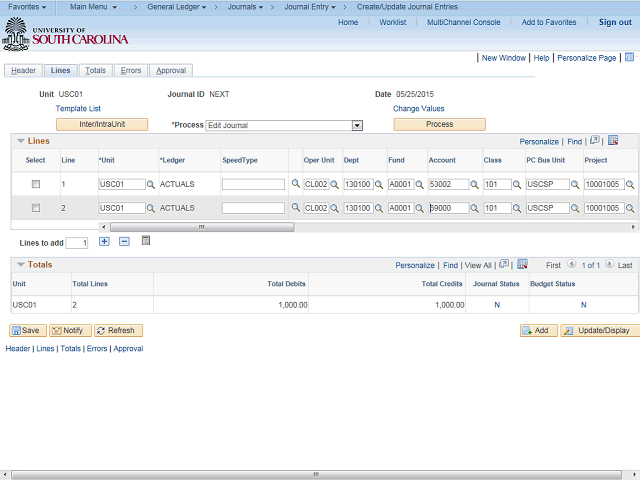Open the Account lookup magnifier in line 1
Image resolution: width=640 pixels, height=480 pixels.
pos(474,184)
